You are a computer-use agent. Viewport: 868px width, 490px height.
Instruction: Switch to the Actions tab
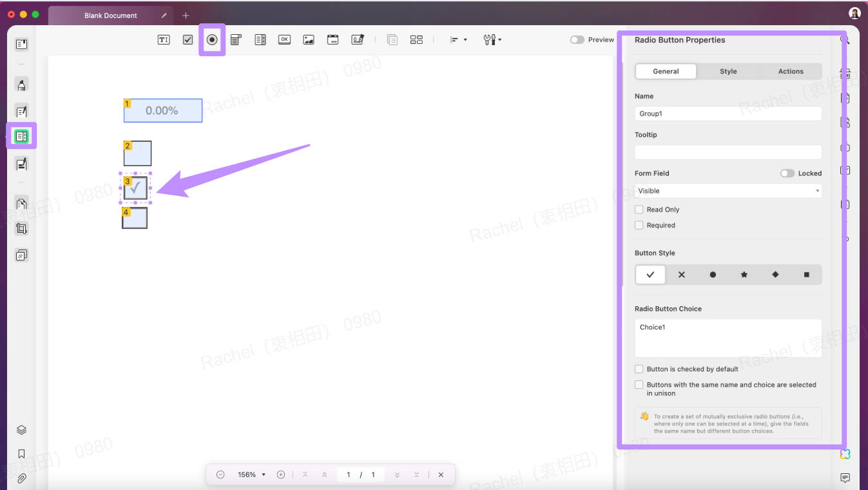pos(791,71)
